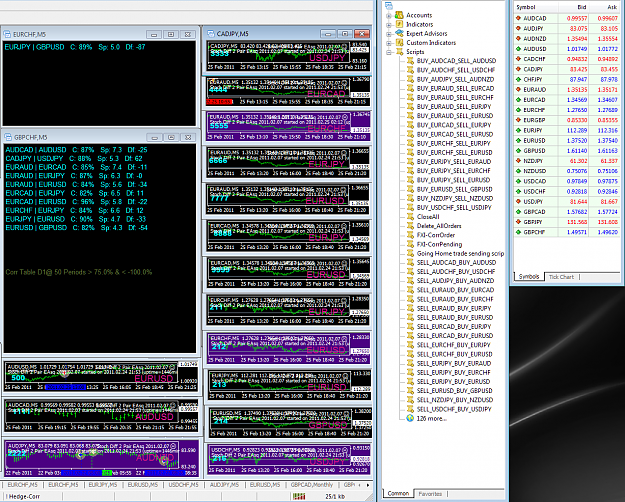625x502 pixels.
Task: Click the GBPCHF,M5 window title icon
Action: [x=8, y=137]
